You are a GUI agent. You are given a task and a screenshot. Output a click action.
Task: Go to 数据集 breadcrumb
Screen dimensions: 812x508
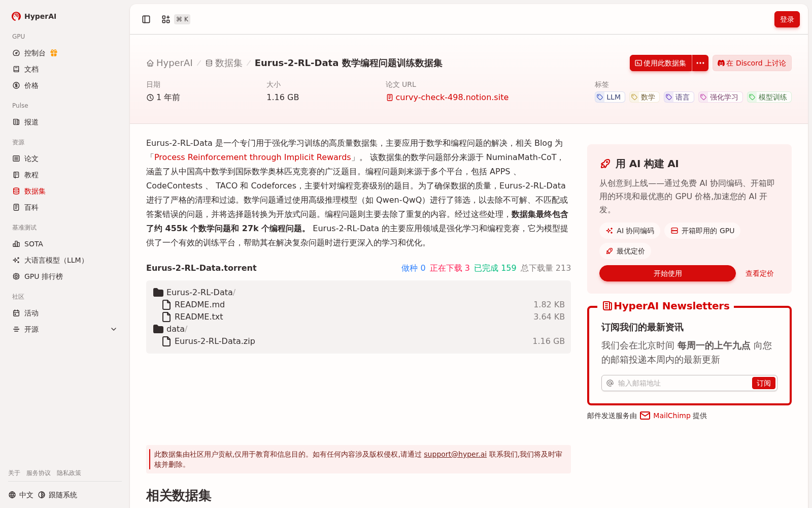224,63
